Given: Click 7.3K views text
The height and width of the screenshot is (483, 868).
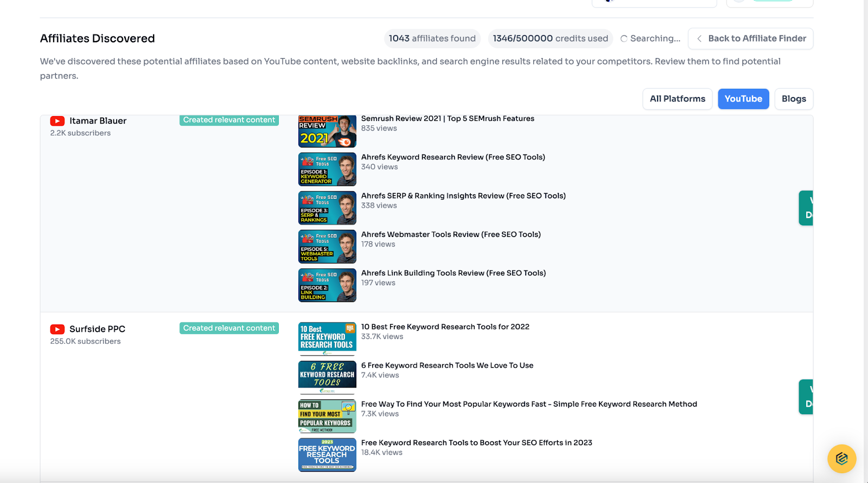Looking at the screenshot, I should coord(380,414).
